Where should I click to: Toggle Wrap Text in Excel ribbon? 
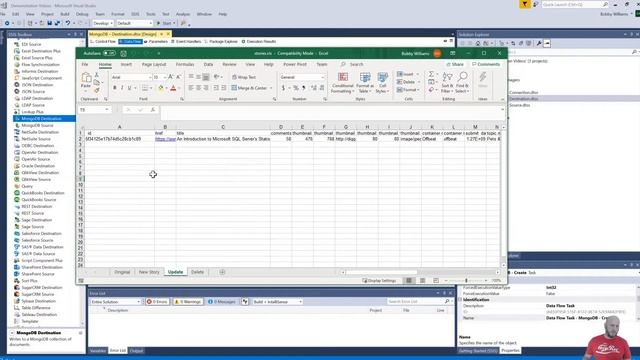(244, 77)
